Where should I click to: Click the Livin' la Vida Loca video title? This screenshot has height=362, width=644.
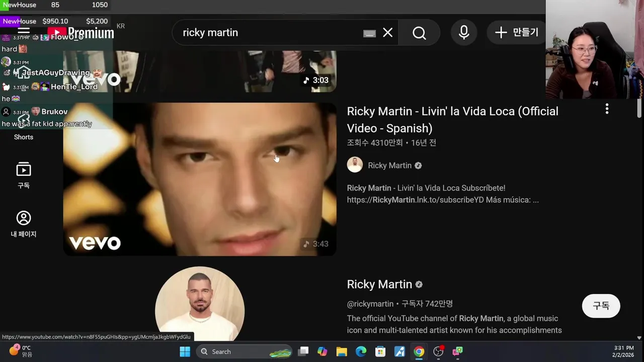click(452, 120)
